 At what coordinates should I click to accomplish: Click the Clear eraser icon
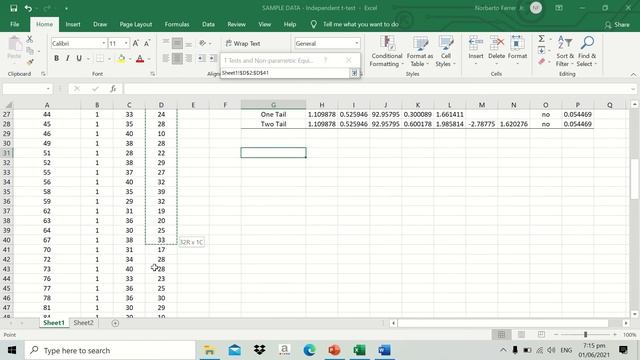coord(542,62)
